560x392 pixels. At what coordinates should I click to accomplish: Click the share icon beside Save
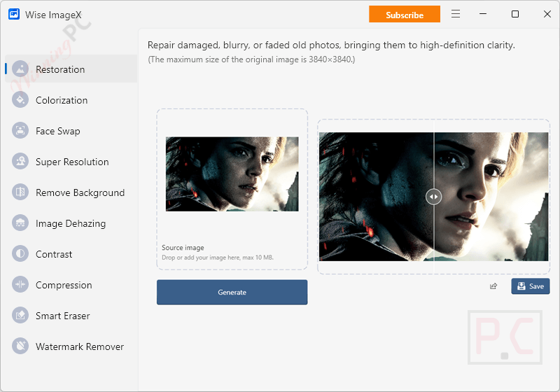[x=493, y=286]
